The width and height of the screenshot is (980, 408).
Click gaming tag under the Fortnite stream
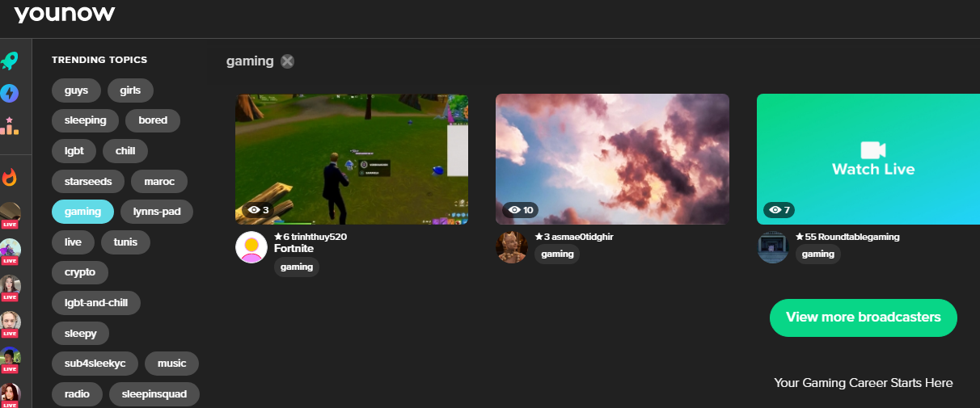coord(296,267)
